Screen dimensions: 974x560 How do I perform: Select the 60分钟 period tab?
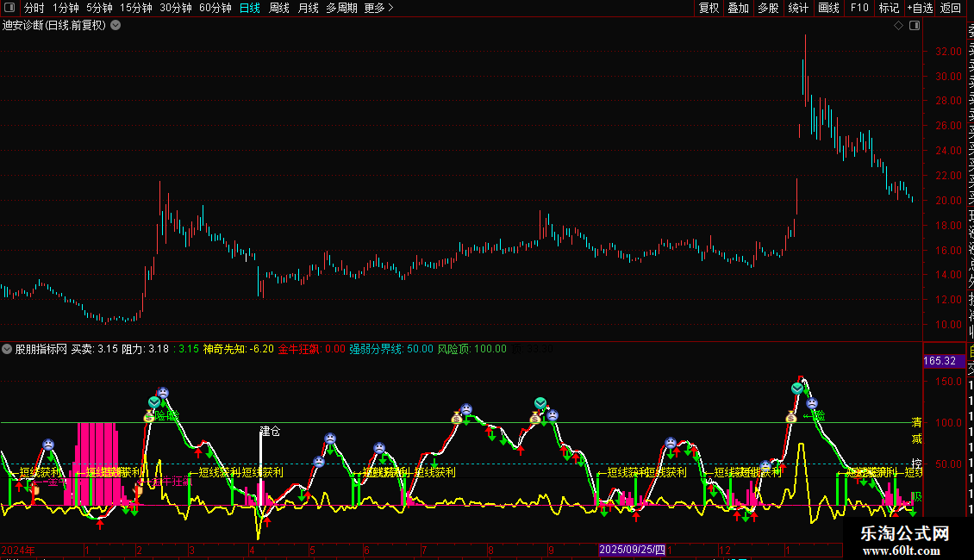pyautogui.click(x=215, y=8)
